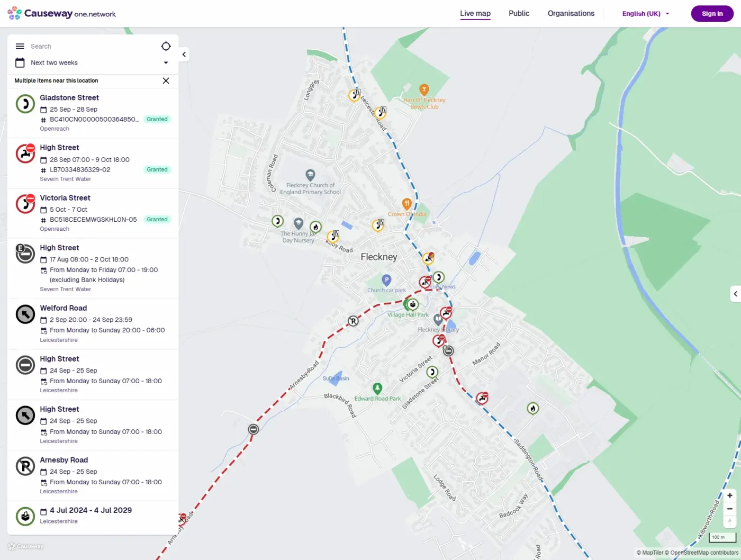
Task: Click the calendar icon beside Next two weeks
Action: pyautogui.click(x=20, y=62)
